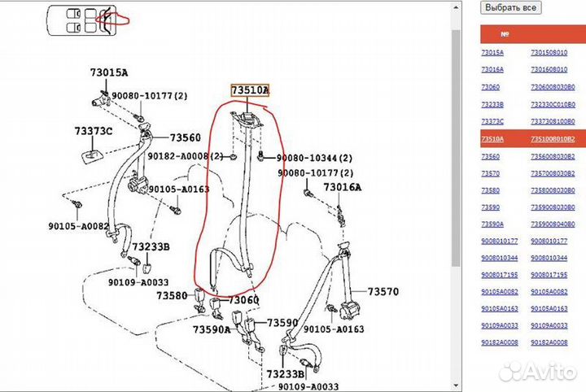Click the 73580 label in the diagram

pyautogui.click(x=173, y=295)
